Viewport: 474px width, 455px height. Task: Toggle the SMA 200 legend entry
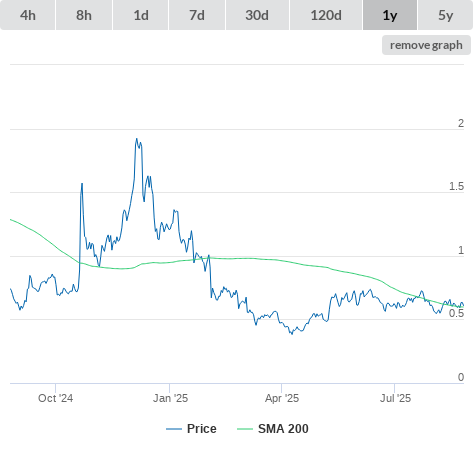tap(283, 429)
